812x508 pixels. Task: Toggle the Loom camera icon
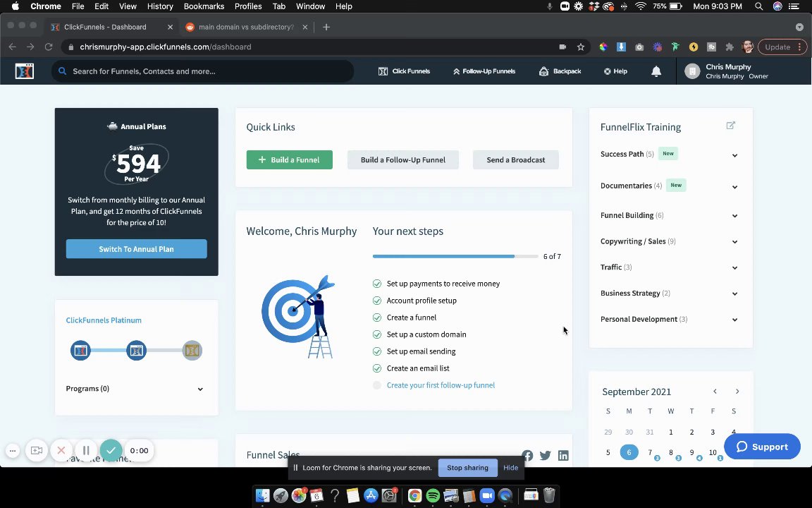tap(36, 450)
